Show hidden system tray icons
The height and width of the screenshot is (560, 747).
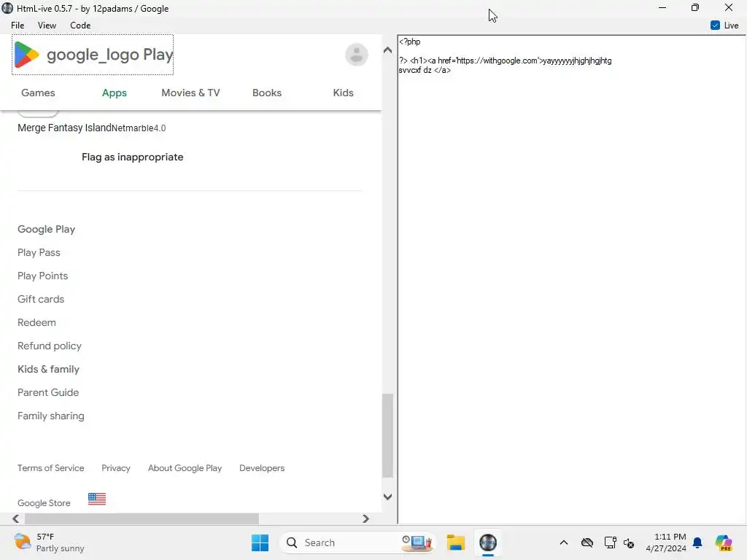coord(564,542)
